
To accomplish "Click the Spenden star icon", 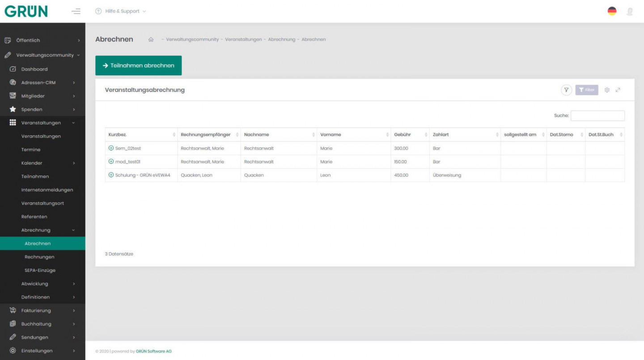I will (x=13, y=109).
